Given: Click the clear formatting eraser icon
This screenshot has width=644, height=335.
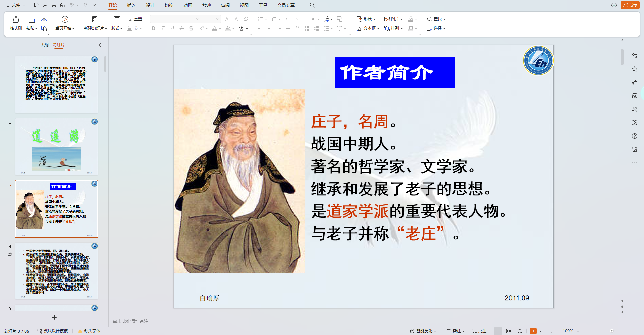Looking at the screenshot, I should pyautogui.click(x=246, y=19).
